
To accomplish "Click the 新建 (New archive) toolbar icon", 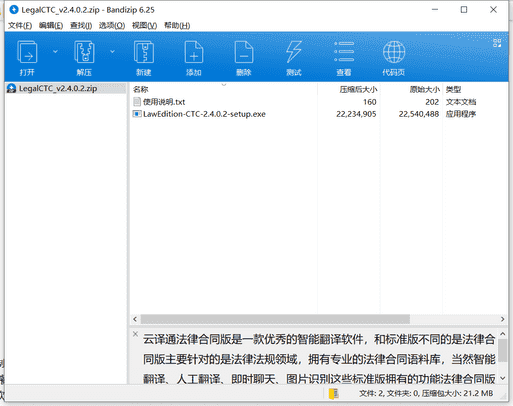I will 144,52.
